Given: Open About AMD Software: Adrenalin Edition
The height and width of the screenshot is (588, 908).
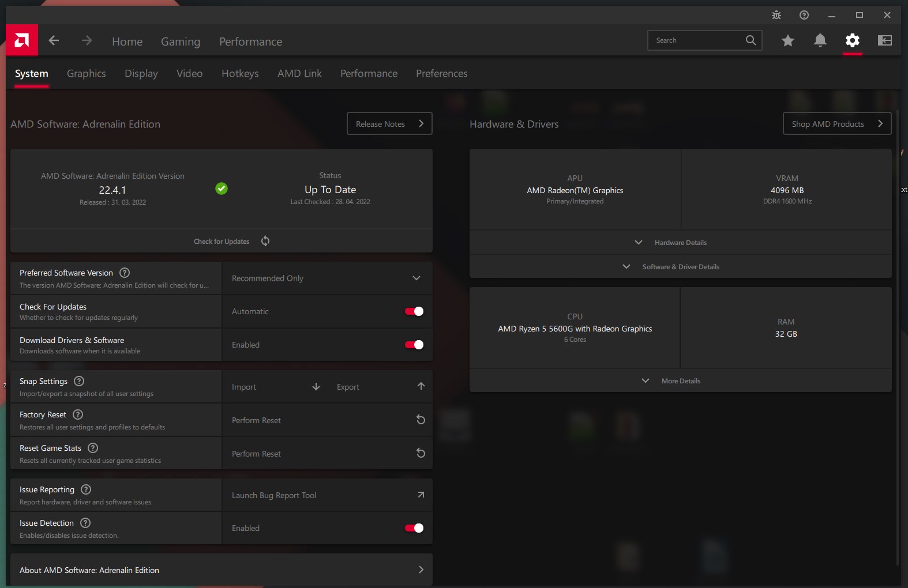Looking at the screenshot, I should tap(222, 570).
